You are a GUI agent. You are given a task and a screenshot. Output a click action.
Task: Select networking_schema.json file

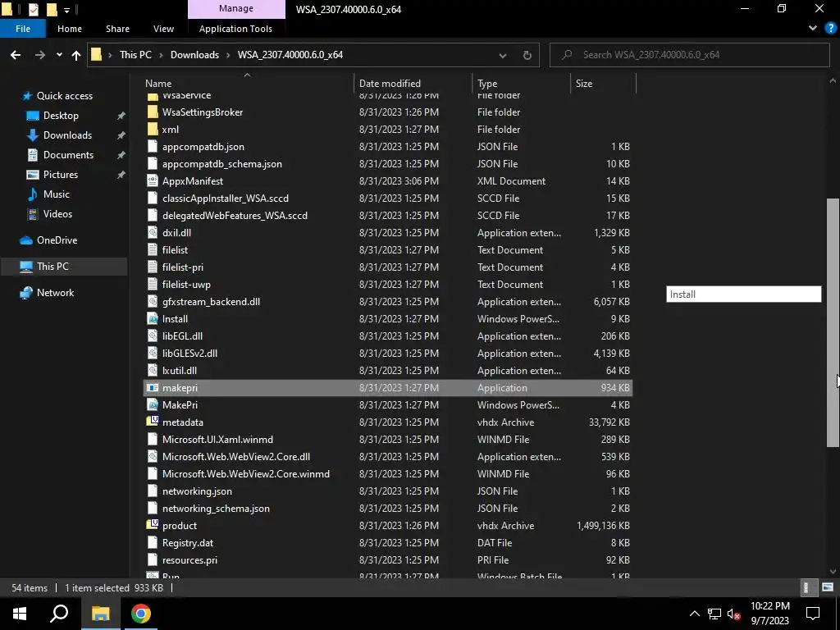click(216, 509)
